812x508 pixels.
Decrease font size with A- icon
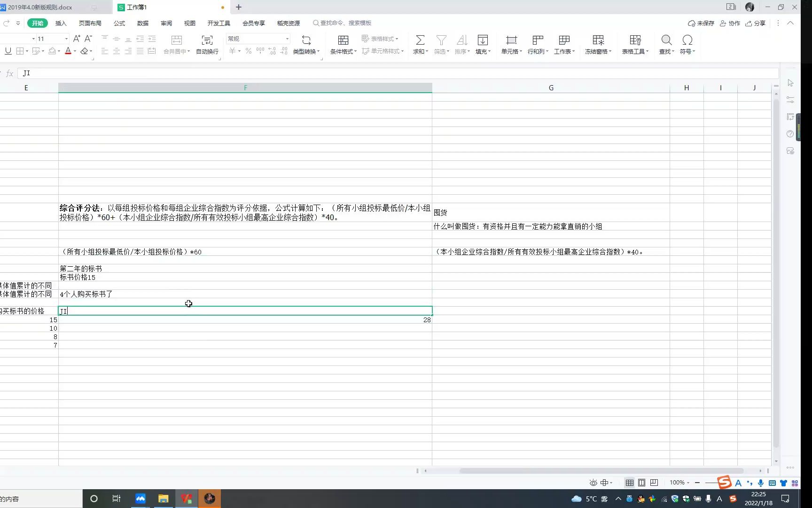point(88,39)
